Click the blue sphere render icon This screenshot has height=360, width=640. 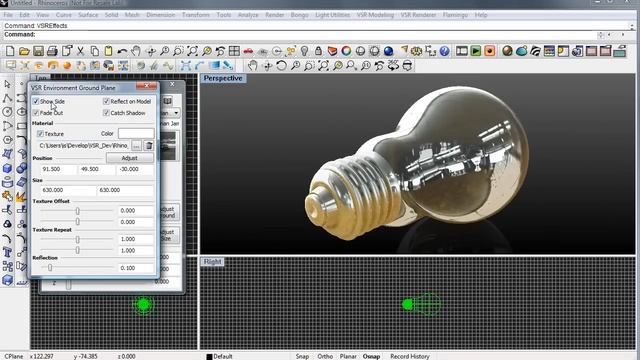(389, 51)
